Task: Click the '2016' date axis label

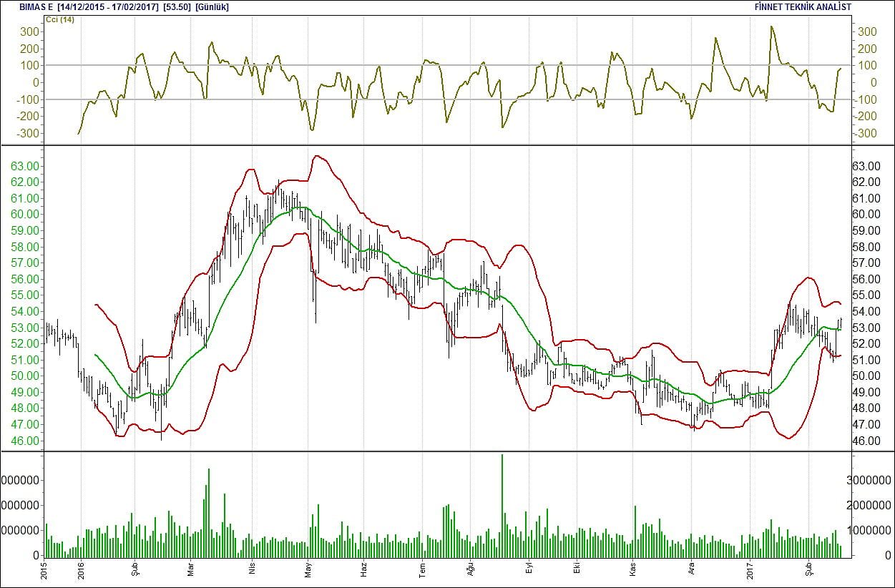Action: click(x=80, y=570)
